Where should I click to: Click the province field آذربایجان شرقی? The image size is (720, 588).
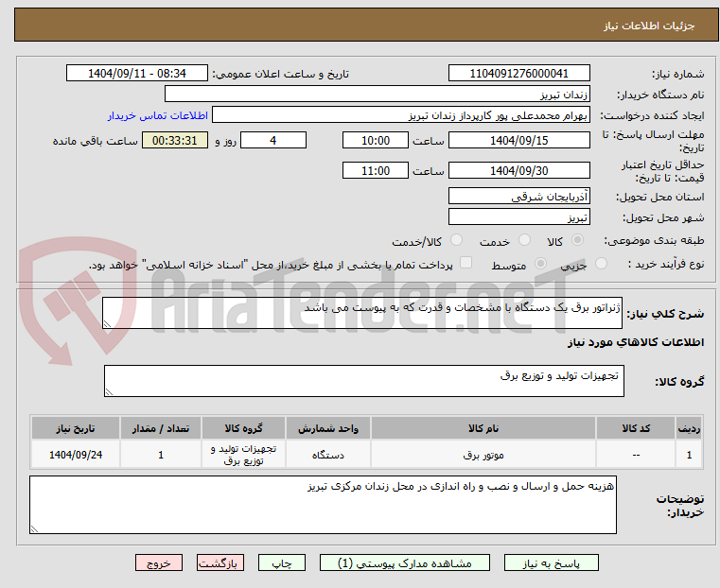tap(518, 196)
